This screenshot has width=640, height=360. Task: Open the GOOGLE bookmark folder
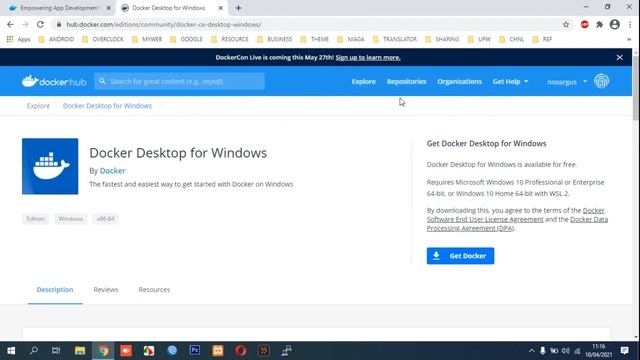187,39
